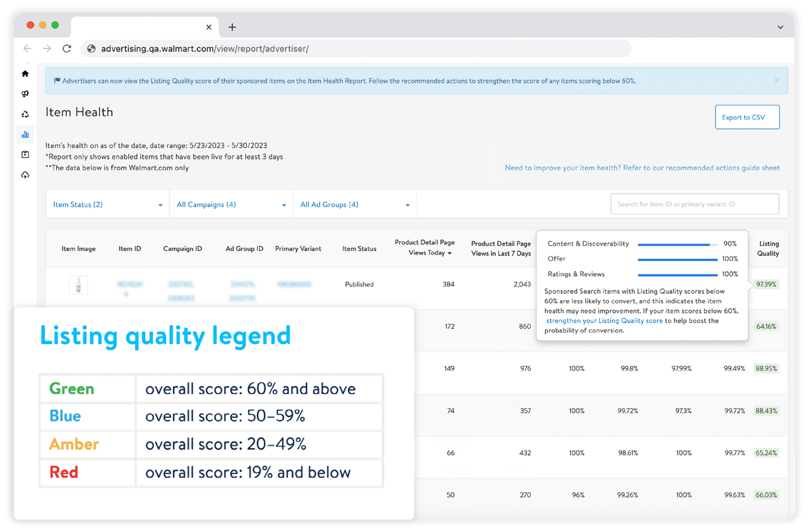This screenshot has height=532, width=808.
Task: Open the recommended actions guide sheet link
Action: tap(642, 168)
